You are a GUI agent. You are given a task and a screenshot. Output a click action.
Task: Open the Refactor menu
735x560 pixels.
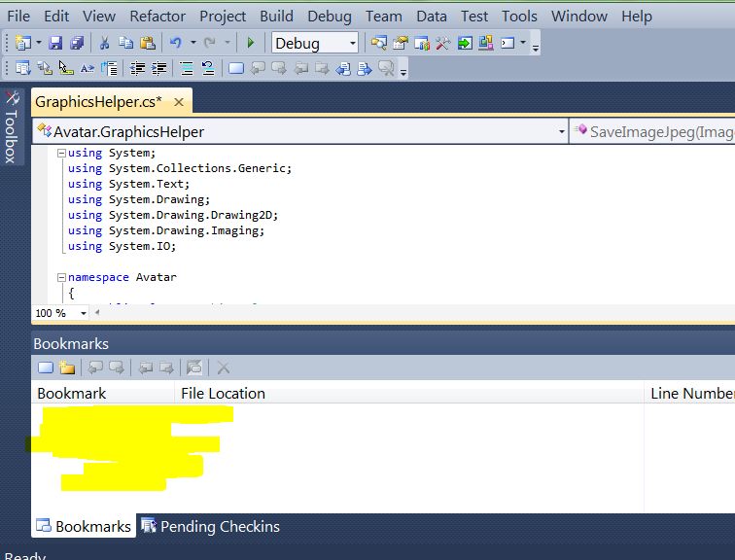(157, 17)
